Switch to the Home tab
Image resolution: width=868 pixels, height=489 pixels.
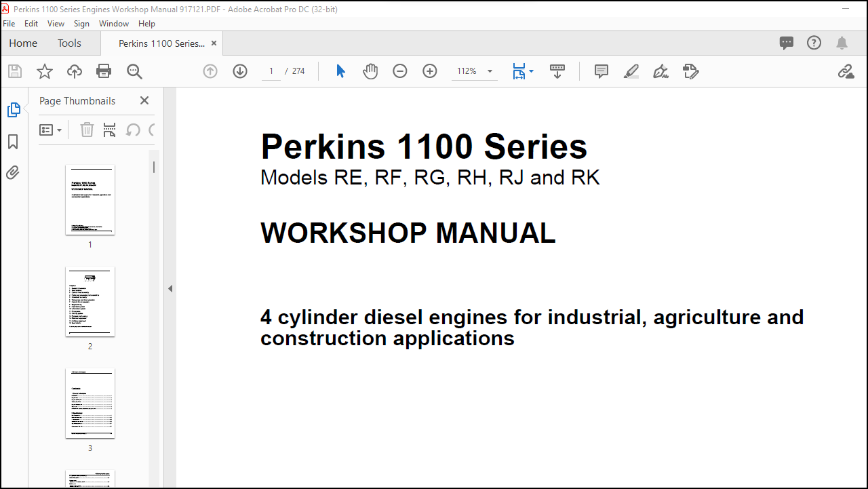tap(23, 43)
